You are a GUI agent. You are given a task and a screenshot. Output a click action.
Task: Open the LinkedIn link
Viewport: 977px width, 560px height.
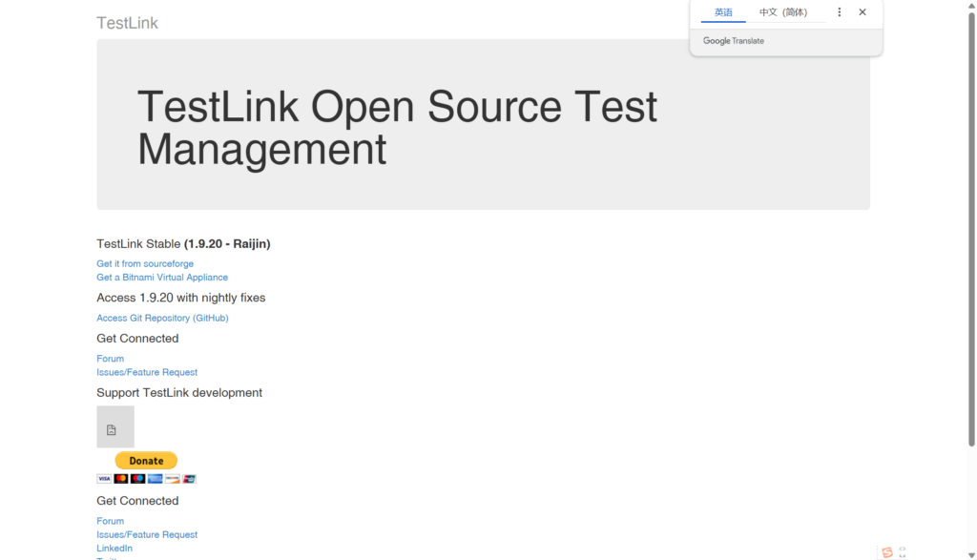point(114,549)
